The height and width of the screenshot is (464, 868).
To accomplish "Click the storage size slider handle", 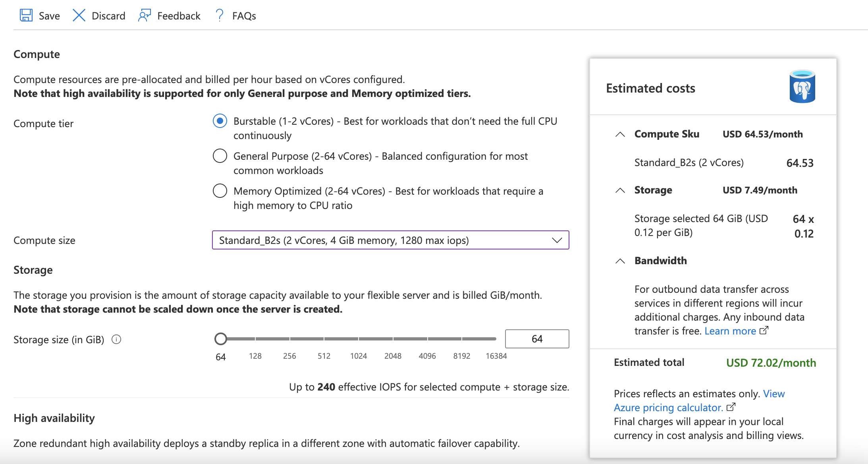I will 220,339.
